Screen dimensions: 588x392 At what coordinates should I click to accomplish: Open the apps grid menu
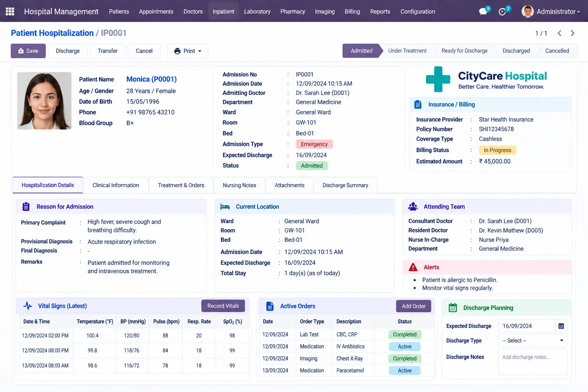tap(10, 11)
